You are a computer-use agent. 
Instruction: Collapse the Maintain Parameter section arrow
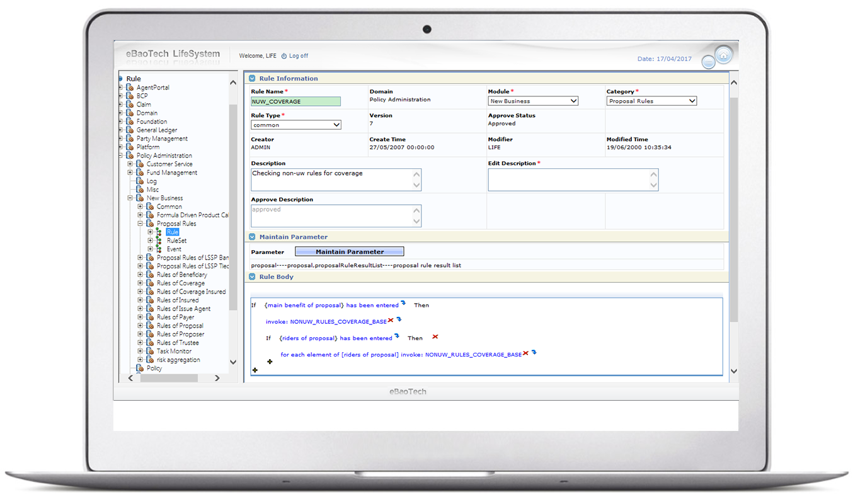click(x=252, y=237)
